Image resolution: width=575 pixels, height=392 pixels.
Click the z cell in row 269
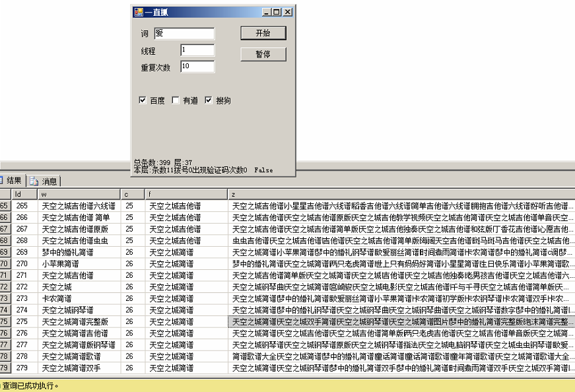click(x=401, y=252)
